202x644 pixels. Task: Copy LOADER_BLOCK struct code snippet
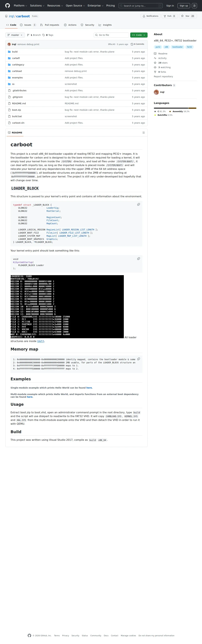coord(139,205)
